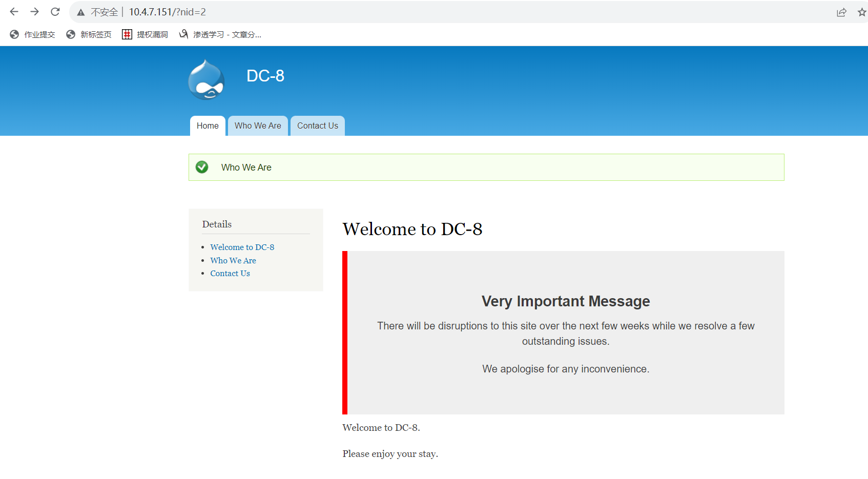Click the 不安全 security label
Image resolution: width=868 pixels, height=479 pixels.
pyautogui.click(x=105, y=12)
